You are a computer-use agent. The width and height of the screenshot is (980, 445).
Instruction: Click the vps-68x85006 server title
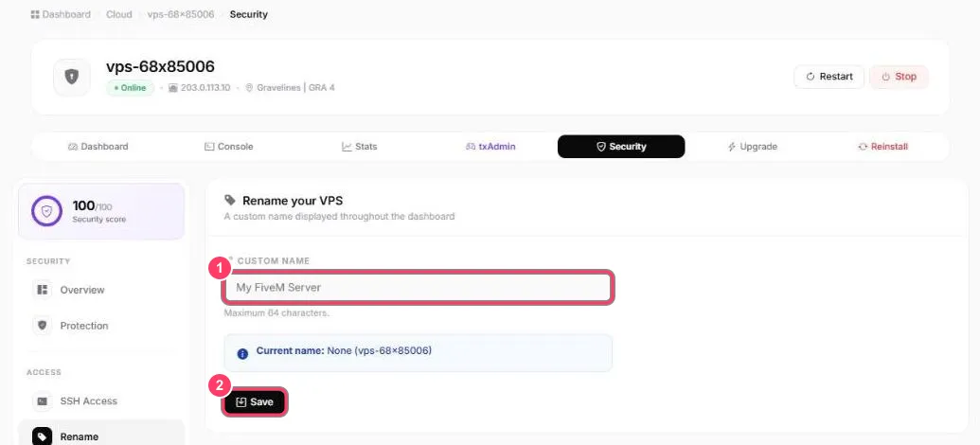(x=161, y=66)
